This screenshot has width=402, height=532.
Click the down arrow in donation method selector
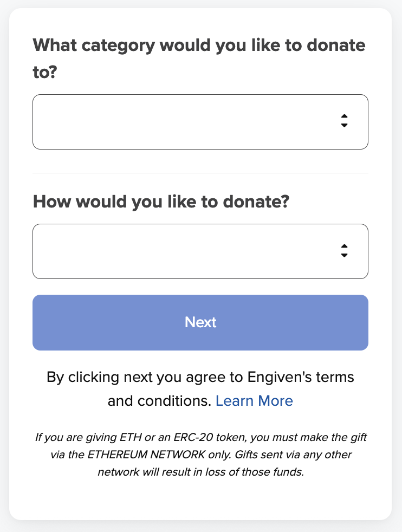click(x=344, y=255)
